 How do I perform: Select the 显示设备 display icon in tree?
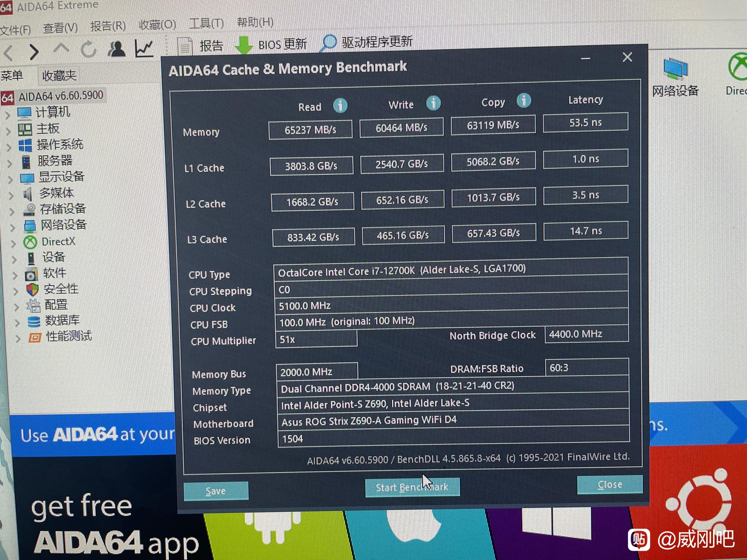[27, 178]
